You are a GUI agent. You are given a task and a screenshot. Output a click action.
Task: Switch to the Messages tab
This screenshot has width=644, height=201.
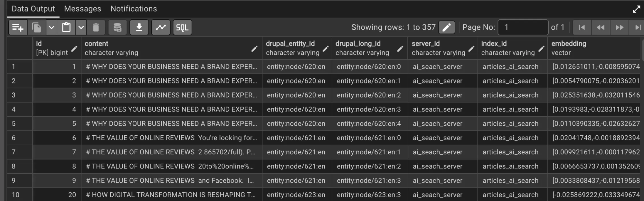coord(82,9)
